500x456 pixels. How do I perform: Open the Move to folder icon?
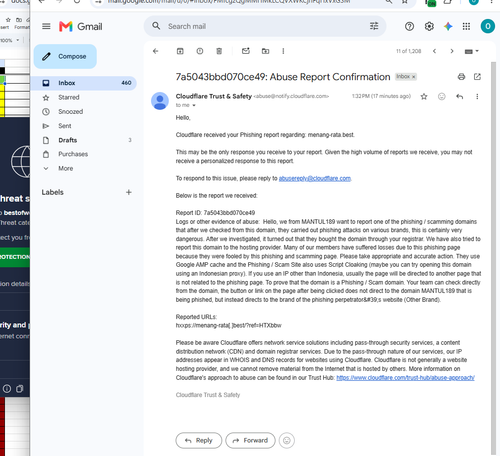pos(265,51)
